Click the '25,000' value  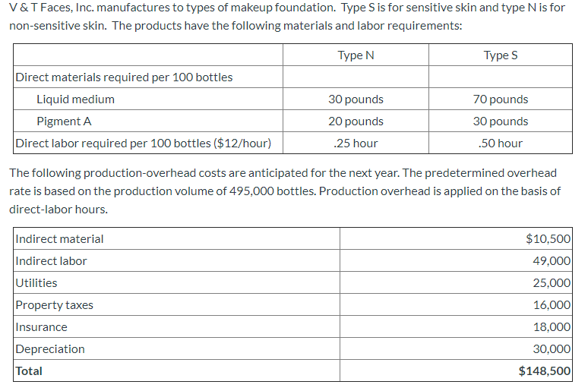pos(552,283)
